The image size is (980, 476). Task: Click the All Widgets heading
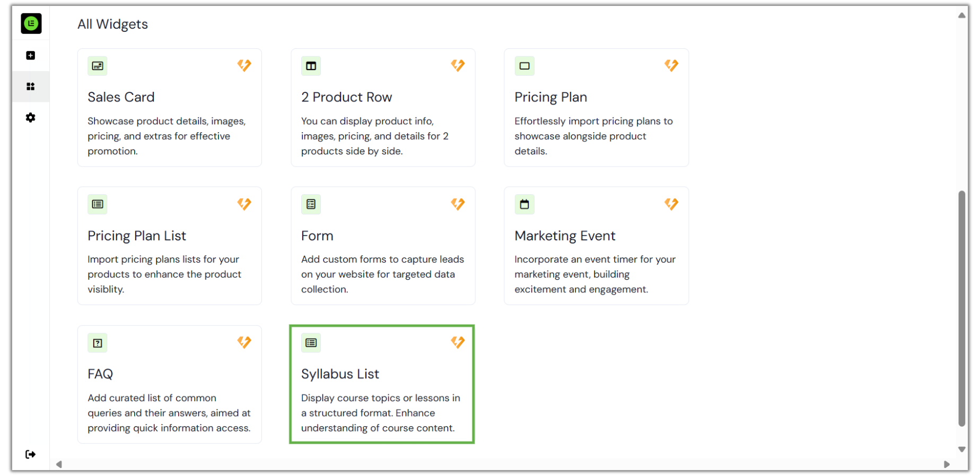click(112, 24)
